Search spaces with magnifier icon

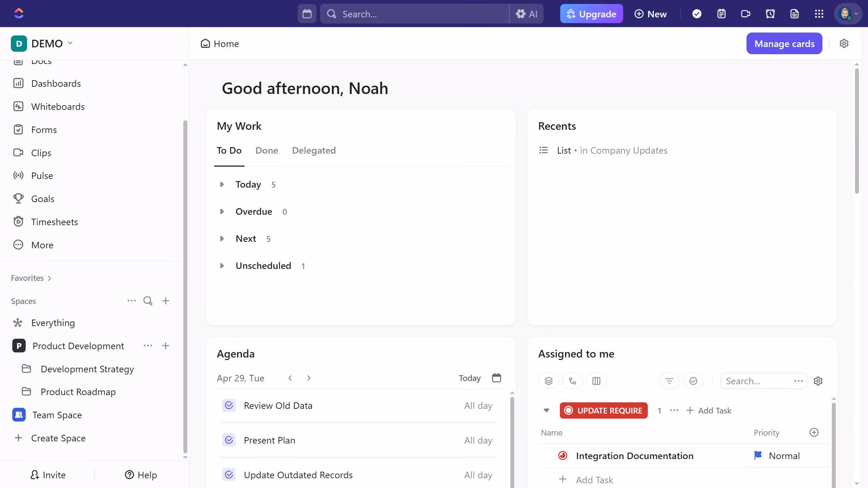[148, 301]
